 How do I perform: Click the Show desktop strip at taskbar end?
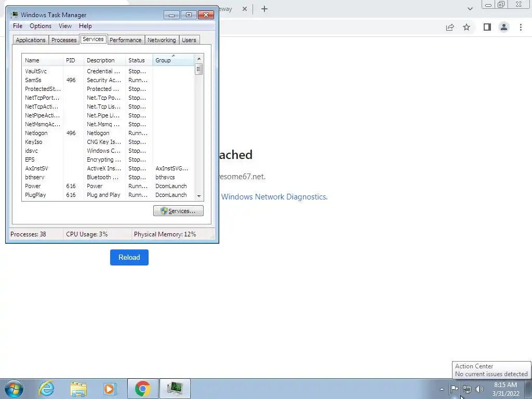[528, 389]
